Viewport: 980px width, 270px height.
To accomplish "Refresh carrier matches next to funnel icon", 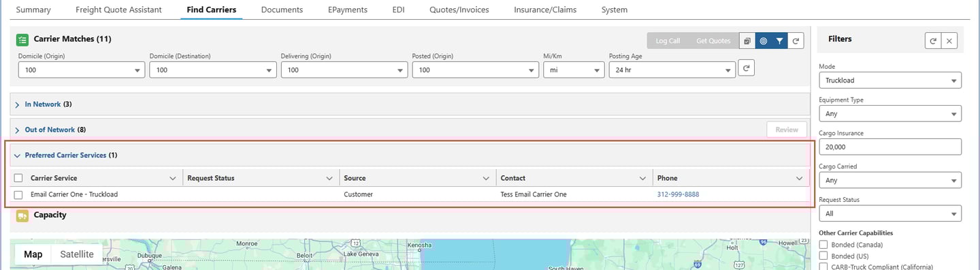I will point(796,41).
